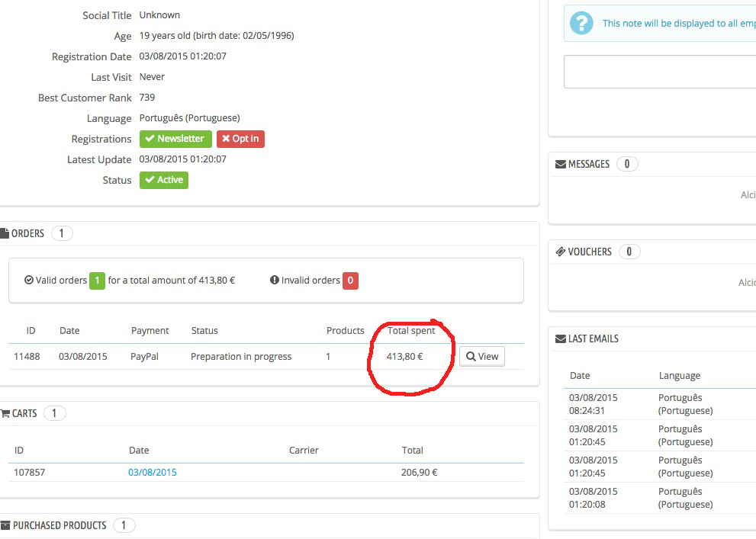This screenshot has width=756, height=539.
Task: Click the Orders count badge
Action: 62,233
